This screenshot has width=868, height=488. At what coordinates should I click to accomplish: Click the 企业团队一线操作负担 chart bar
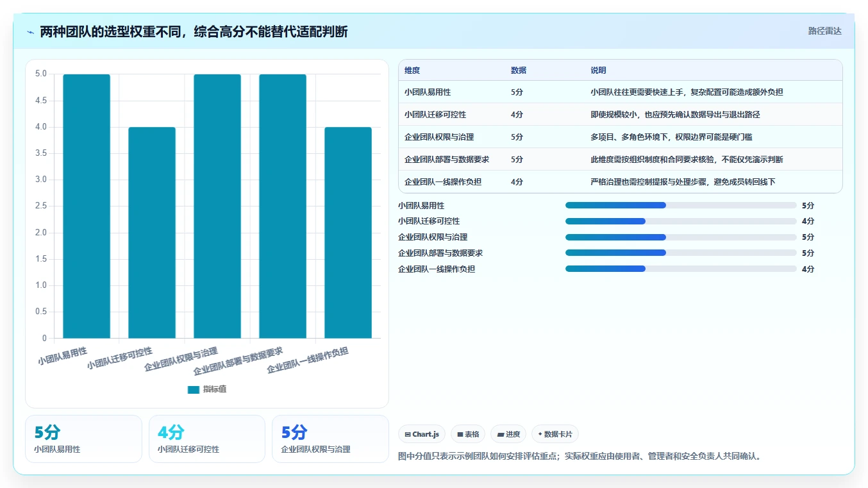[348, 232]
